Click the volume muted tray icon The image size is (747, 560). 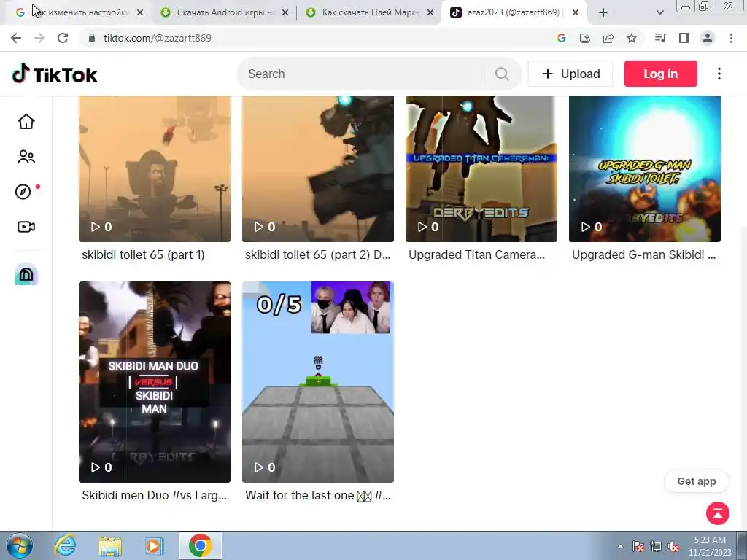click(x=673, y=547)
